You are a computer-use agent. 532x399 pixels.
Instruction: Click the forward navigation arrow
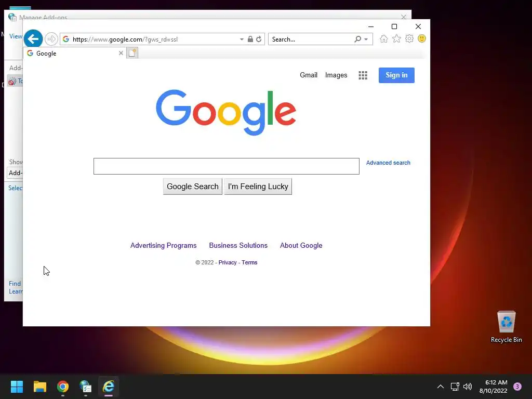51,39
